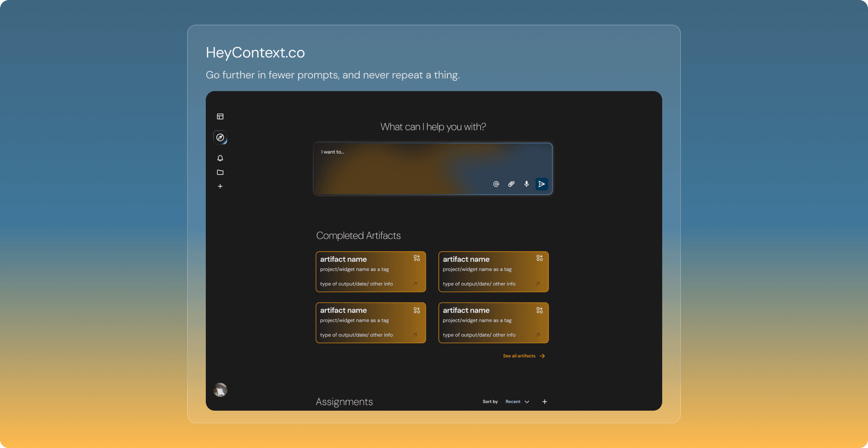The width and height of the screenshot is (868, 448).
Task: Open the Assignments section header
Action: (344, 401)
